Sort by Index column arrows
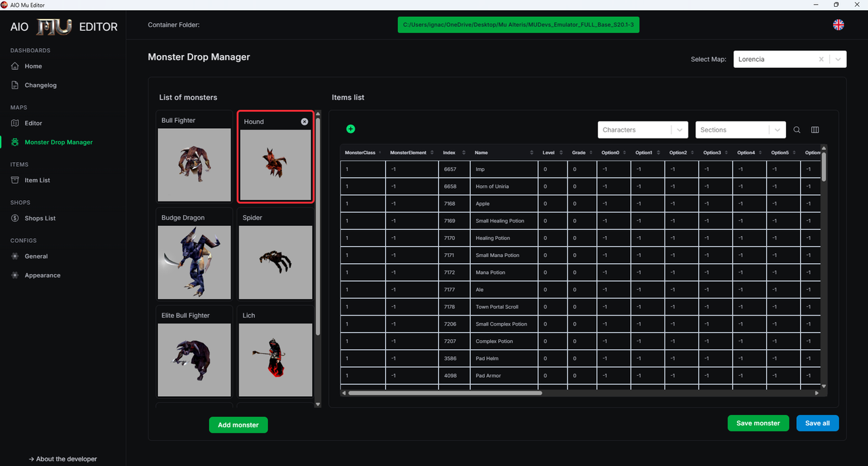 (464, 153)
